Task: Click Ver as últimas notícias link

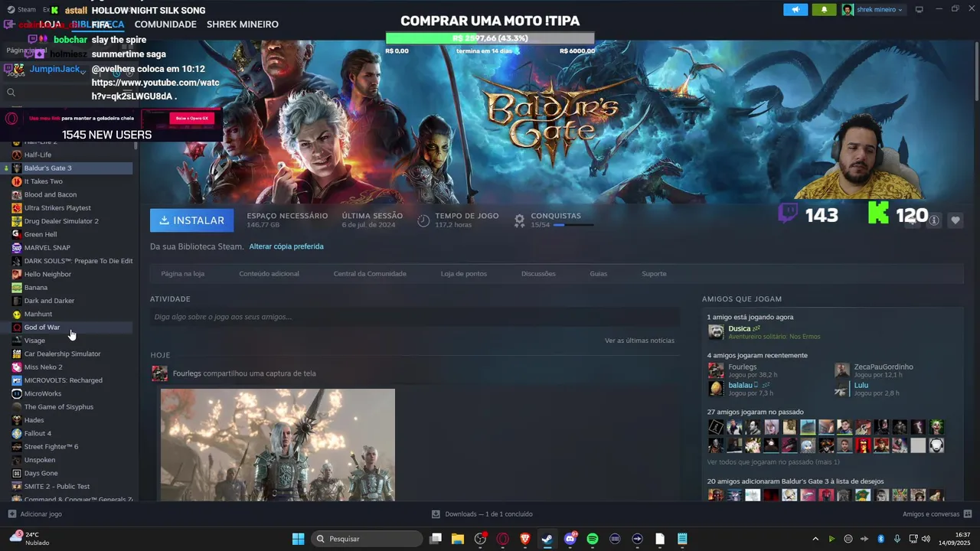Action: (x=639, y=341)
